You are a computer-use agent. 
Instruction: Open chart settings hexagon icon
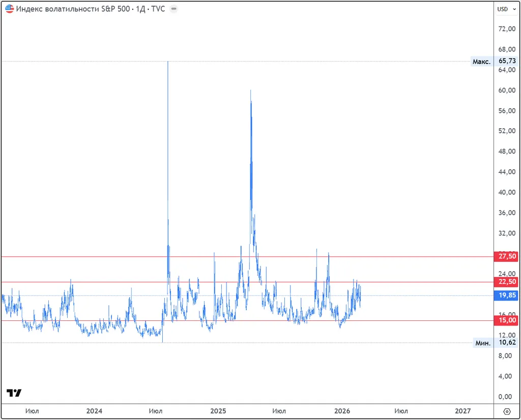507,411
